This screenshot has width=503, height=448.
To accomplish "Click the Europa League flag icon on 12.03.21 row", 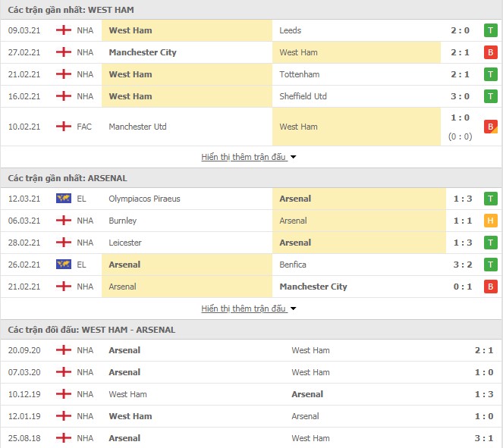I will pos(64,199).
